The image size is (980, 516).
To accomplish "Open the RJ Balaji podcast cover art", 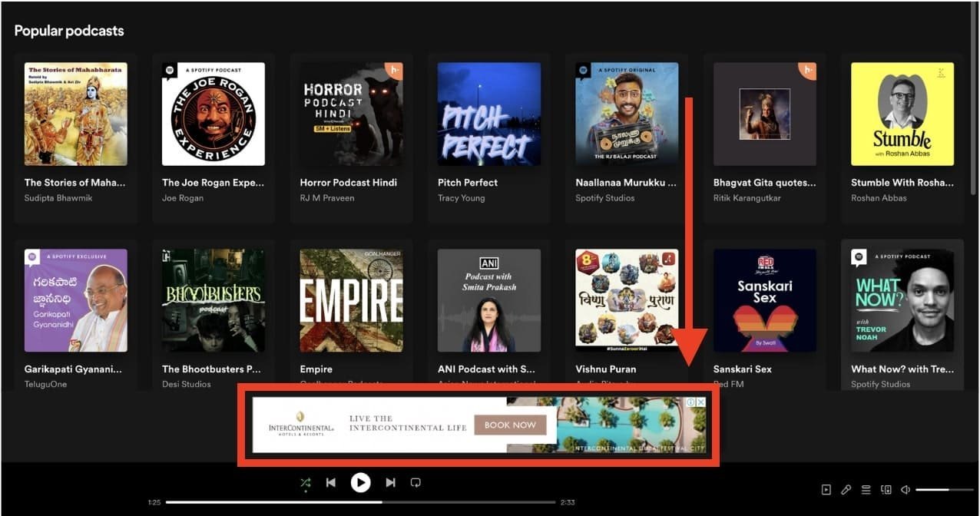I will (x=627, y=114).
